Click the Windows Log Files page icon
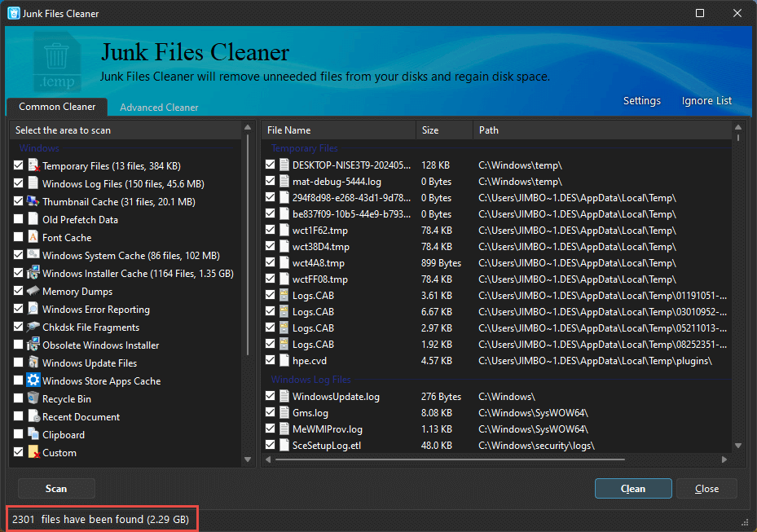 point(33,183)
